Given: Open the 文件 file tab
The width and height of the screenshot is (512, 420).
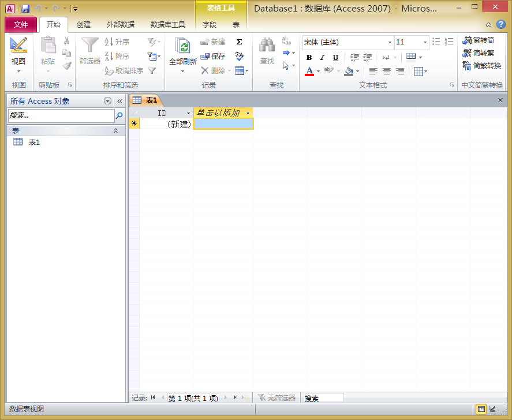Looking at the screenshot, I should tap(21, 24).
